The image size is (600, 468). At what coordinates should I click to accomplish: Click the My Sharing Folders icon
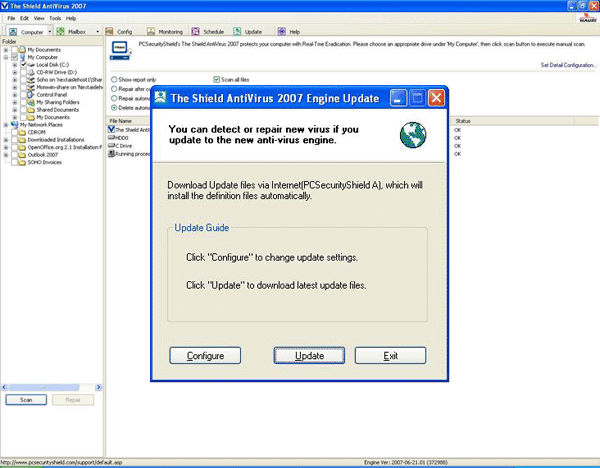[x=31, y=102]
